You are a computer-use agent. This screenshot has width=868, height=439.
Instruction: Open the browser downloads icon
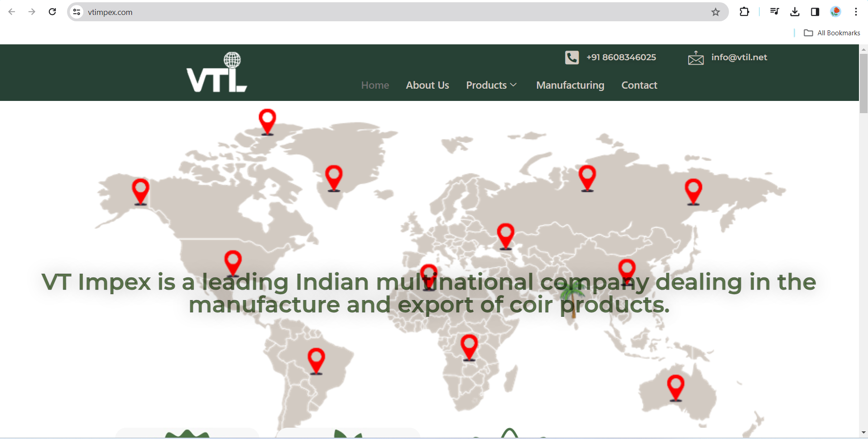click(x=795, y=12)
